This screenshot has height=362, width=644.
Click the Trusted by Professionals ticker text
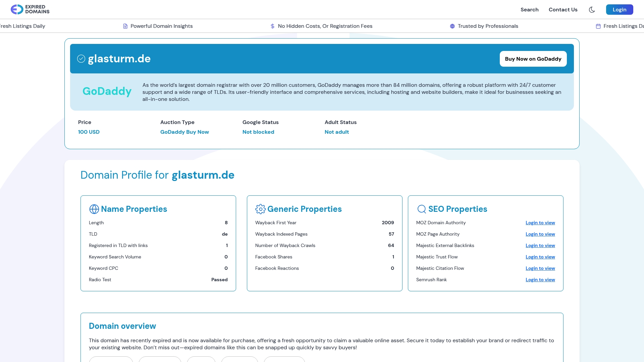(488, 26)
